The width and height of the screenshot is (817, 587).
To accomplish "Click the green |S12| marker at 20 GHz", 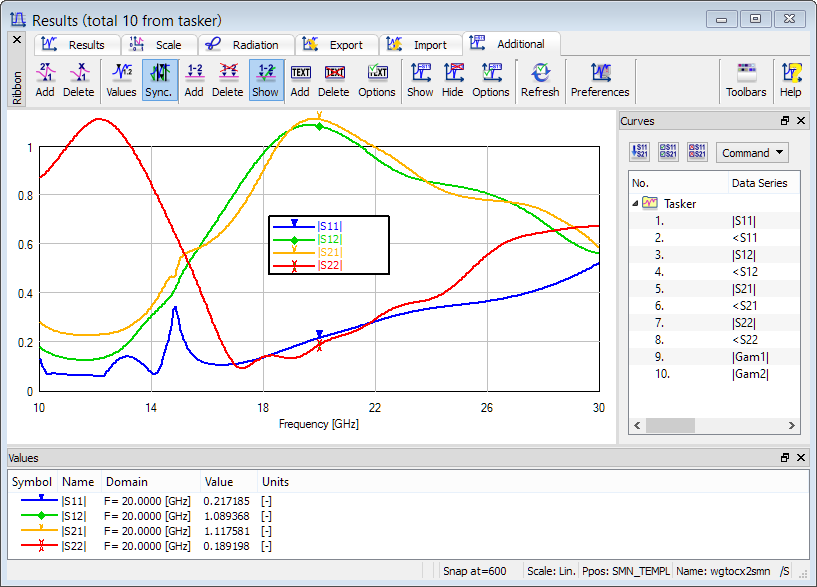I will pyautogui.click(x=319, y=126).
